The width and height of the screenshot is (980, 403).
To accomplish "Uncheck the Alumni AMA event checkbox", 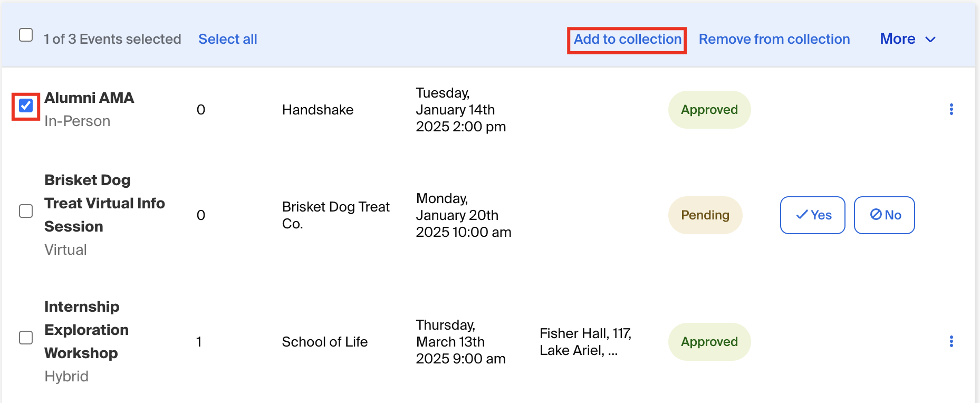I will coord(26,105).
